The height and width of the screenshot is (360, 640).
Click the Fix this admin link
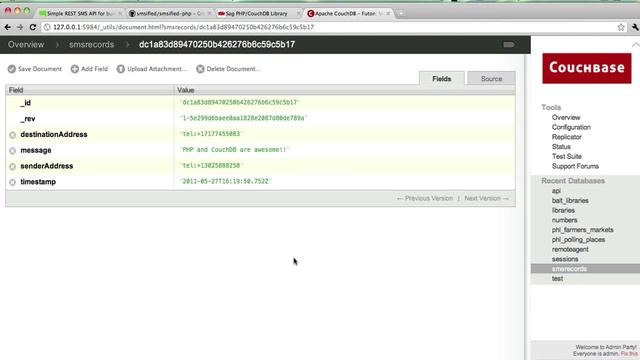pos(629,354)
